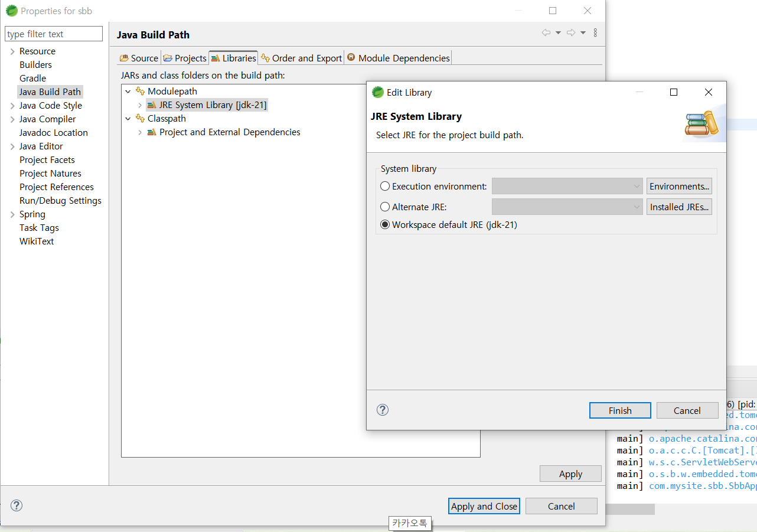Select Alternate JRE radio button
Viewport: 757px width, 532px height.
[385, 207]
